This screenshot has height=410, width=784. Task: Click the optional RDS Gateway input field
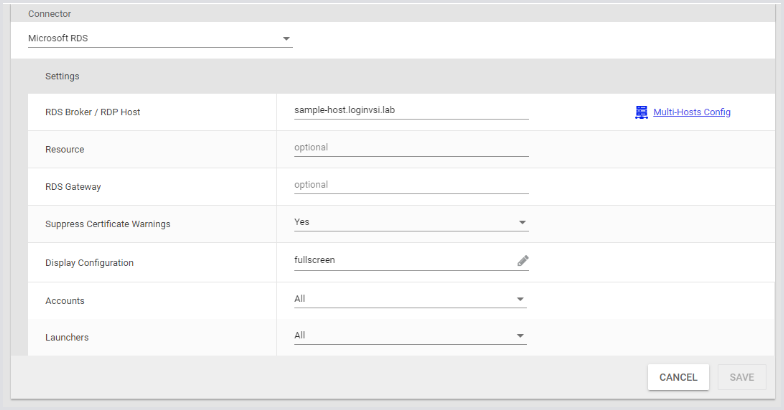click(410, 185)
